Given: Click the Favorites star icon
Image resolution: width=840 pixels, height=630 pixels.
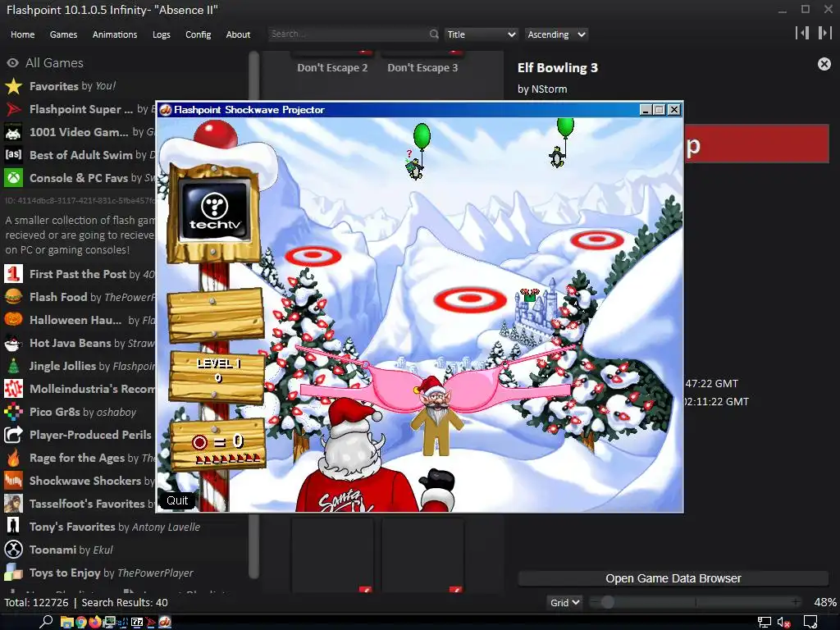Looking at the screenshot, I should tap(13, 86).
